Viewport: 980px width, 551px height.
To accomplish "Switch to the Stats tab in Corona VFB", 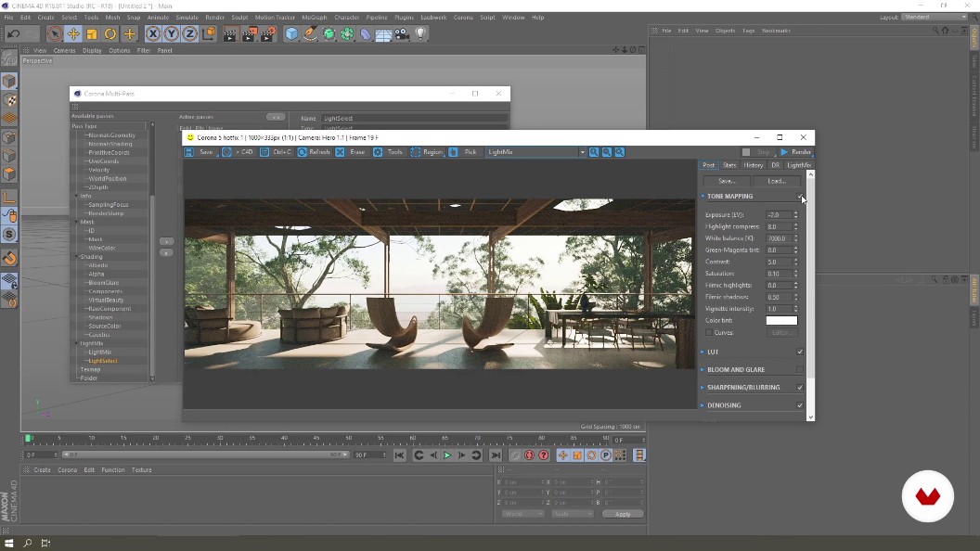I will coord(728,165).
